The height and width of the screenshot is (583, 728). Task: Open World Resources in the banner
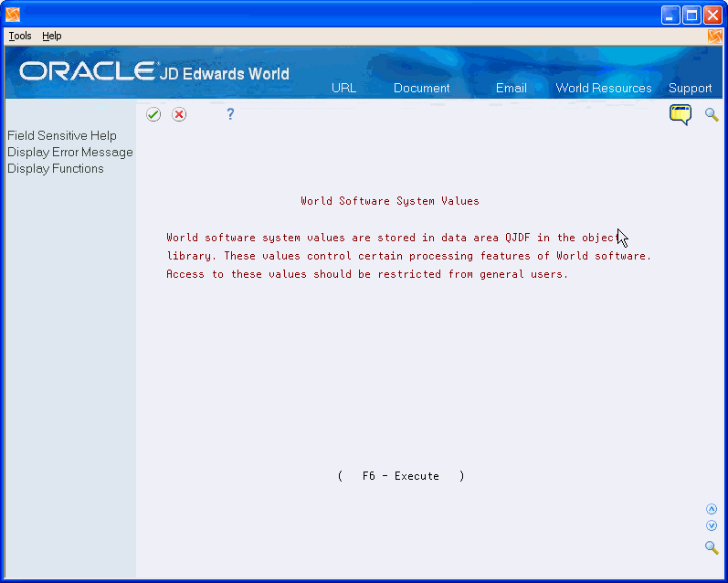(604, 89)
